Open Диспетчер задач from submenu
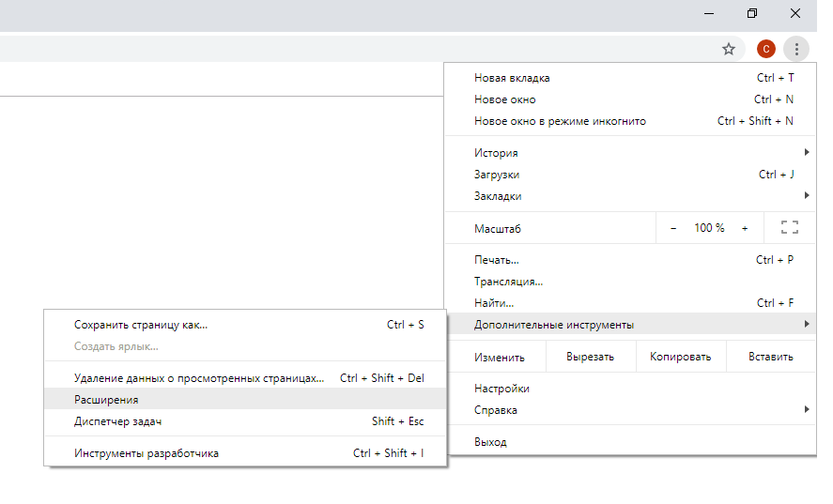The height and width of the screenshot is (504, 833). click(x=117, y=421)
